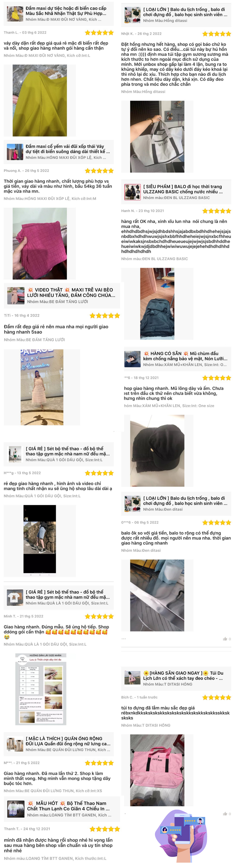The height and width of the screenshot is (868, 235).
Task: Click the thumbs-up icon under the black balo review
Action: (x=225, y=639)
